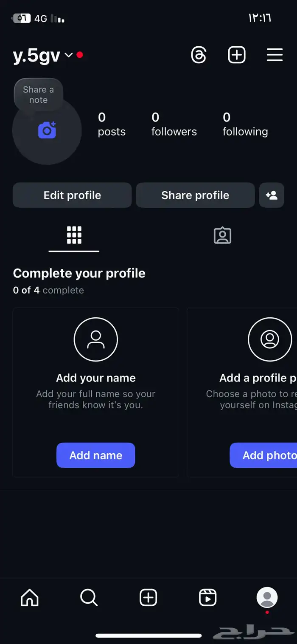Viewport: 297px width, 644px height.
Task: Tap the bottom bar create post icon
Action: 148,598
